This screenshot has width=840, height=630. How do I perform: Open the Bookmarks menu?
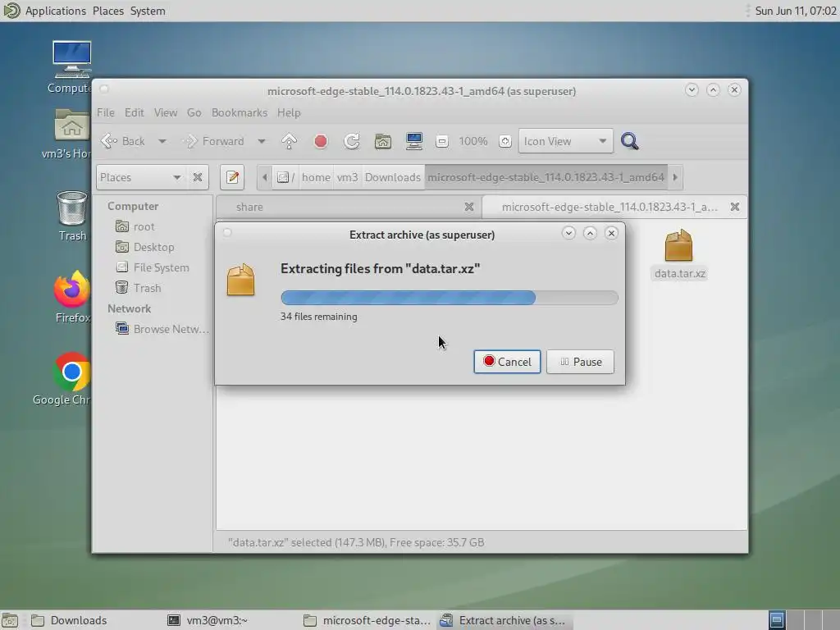pyautogui.click(x=239, y=112)
